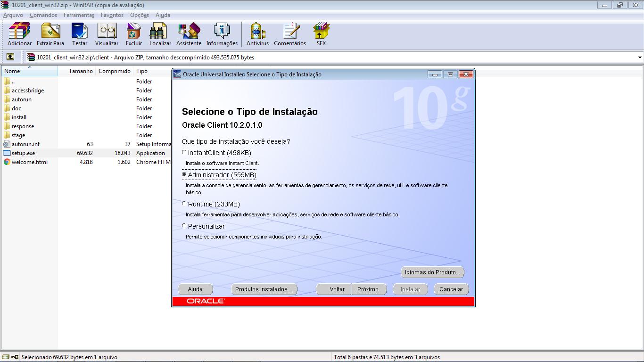The image size is (644, 362).
Task: Open the Comandos menu
Action: pos(43,15)
